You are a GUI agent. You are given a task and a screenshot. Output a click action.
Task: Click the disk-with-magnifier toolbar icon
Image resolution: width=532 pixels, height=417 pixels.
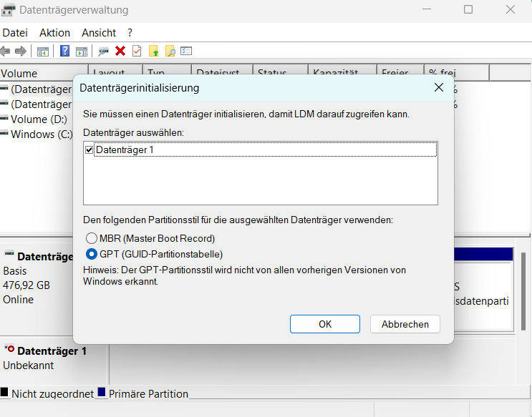click(x=103, y=51)
